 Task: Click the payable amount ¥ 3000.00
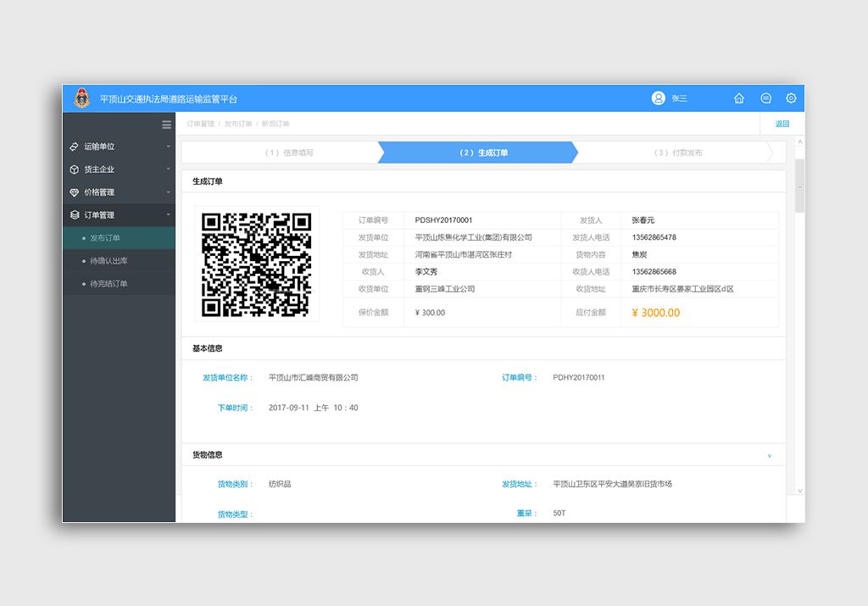656,313
